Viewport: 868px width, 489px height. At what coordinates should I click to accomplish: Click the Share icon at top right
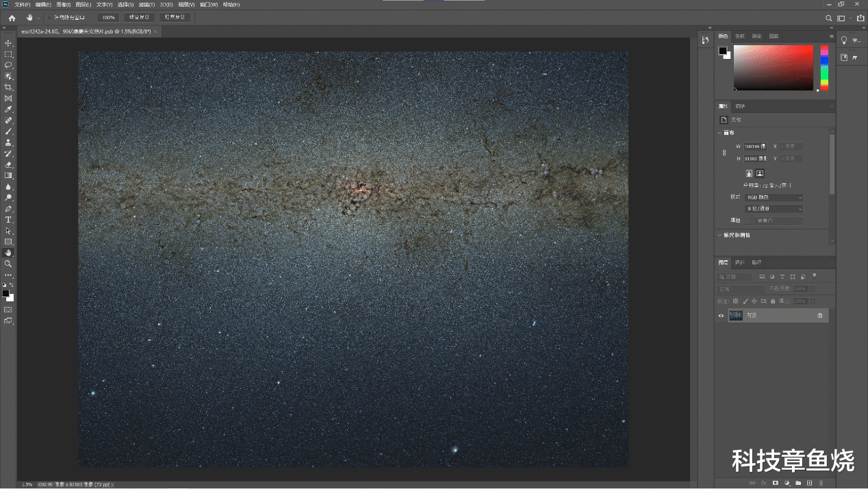(x=860, y=18)
